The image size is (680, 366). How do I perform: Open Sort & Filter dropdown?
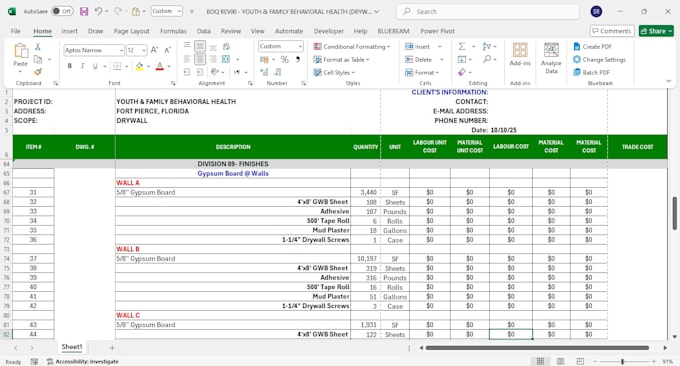click(490, 46)
